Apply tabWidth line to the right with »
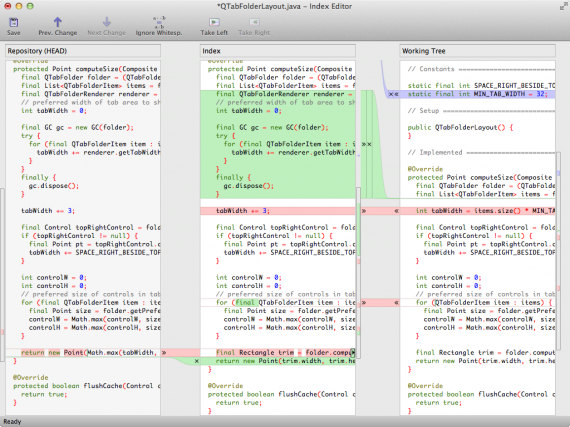The height and width of the screenshot is (427, 570). 364,211
